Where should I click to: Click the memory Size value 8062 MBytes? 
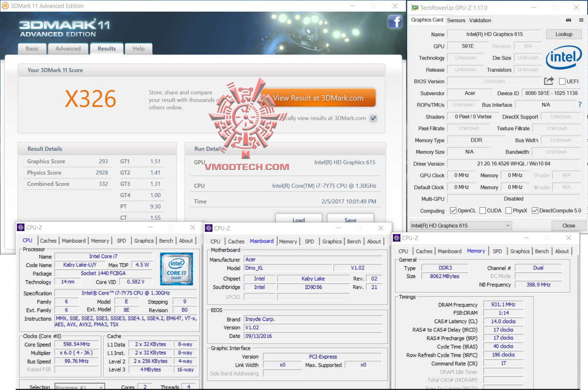(x=445, y=276)
